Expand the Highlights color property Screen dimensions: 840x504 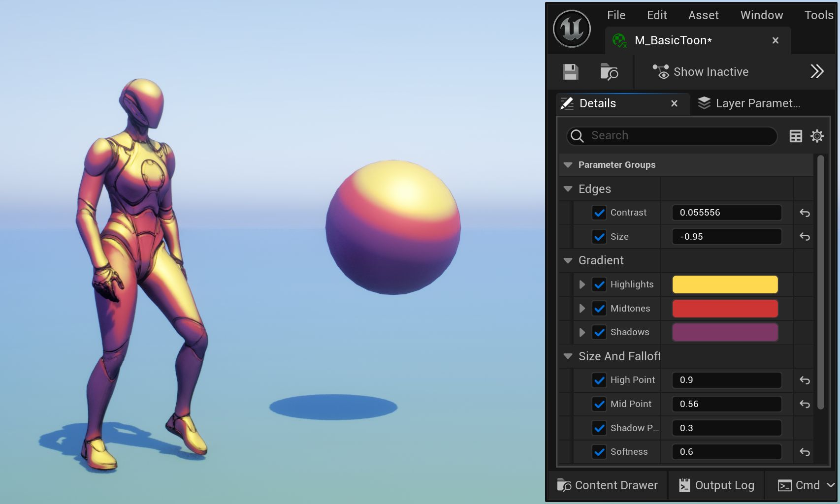pyautogui.click(x=582, y=284)
